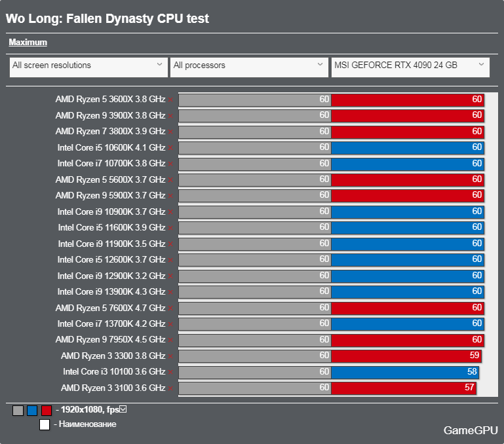
Task: Remove Intel Core i5 10600K via red X
Action: pos(170,148)
